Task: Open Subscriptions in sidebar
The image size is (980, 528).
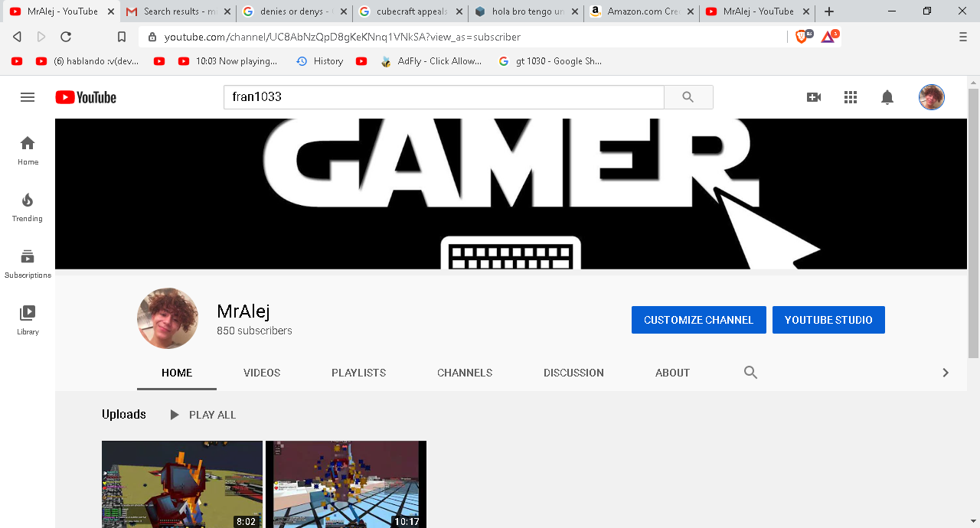Action: click(x=28, y=264)
